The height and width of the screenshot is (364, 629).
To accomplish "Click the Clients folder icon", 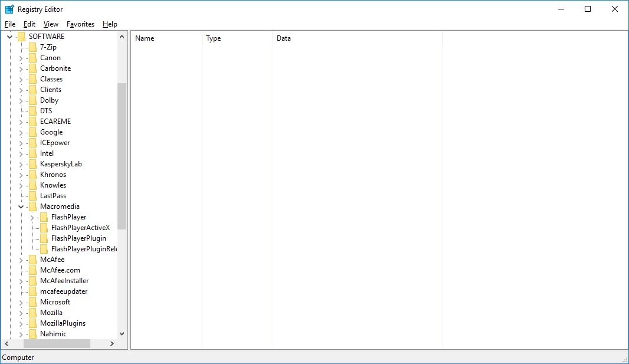I will tap(33, 90).
